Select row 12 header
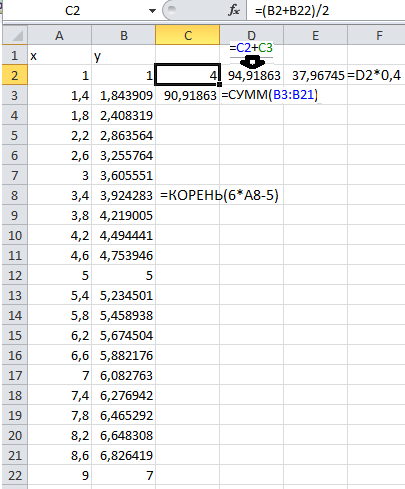405x489 pixels. click(15, 275)
